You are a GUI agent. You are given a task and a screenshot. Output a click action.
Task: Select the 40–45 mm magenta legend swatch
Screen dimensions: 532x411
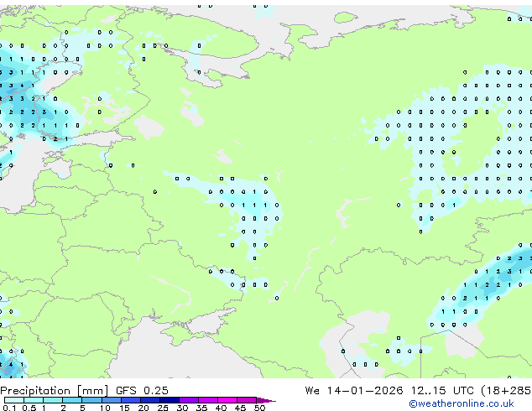(227, 400)
